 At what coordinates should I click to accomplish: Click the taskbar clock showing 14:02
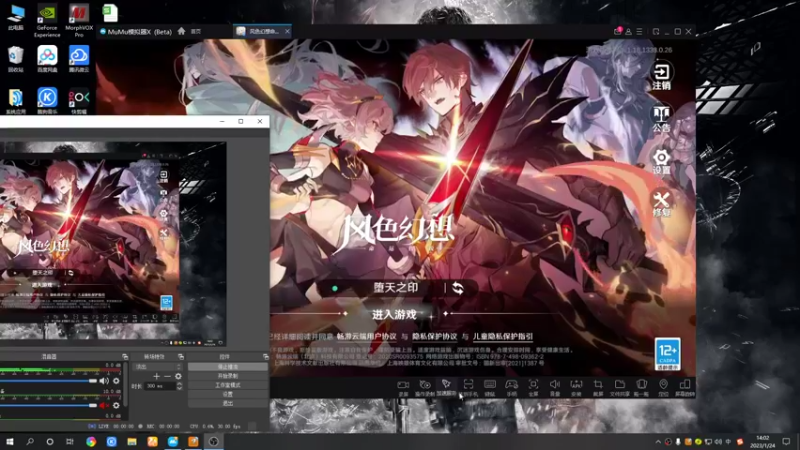tap(762, 441)
